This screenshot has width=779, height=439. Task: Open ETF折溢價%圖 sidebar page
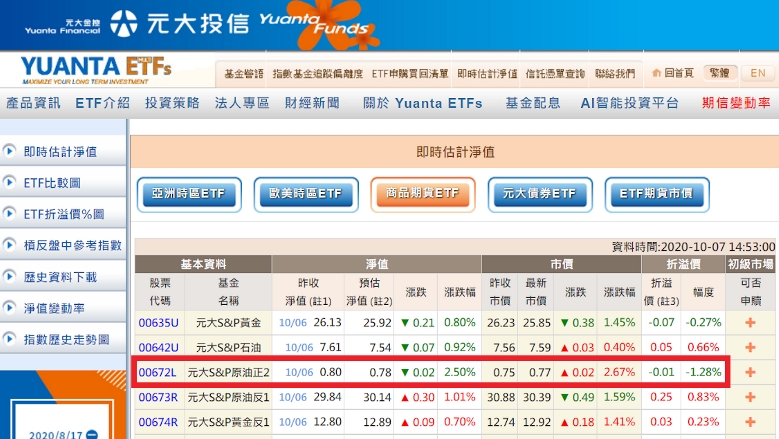coord(64,214)
